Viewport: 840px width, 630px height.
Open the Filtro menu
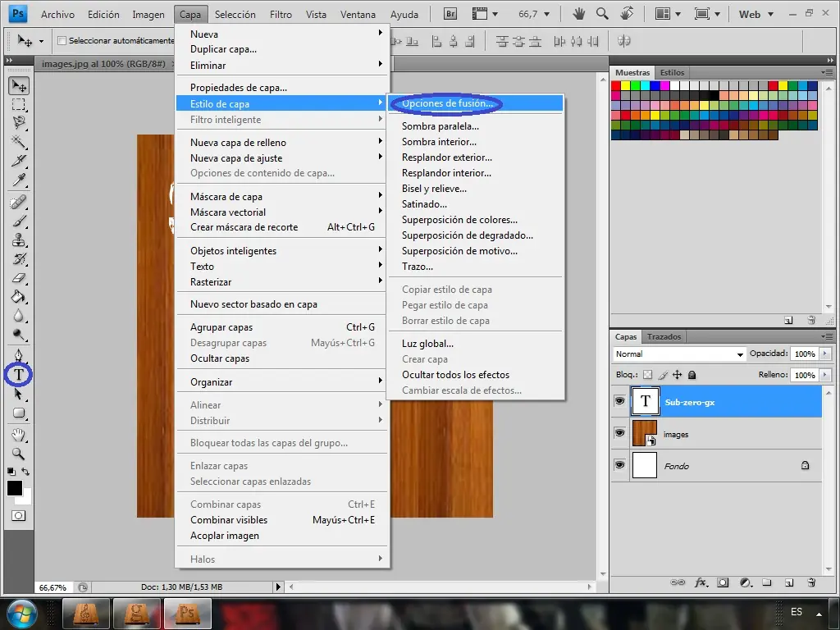(x=281, y=15)
